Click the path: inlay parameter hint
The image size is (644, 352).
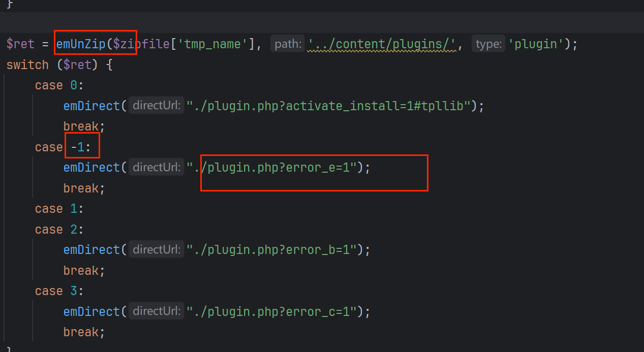(288, 44)
